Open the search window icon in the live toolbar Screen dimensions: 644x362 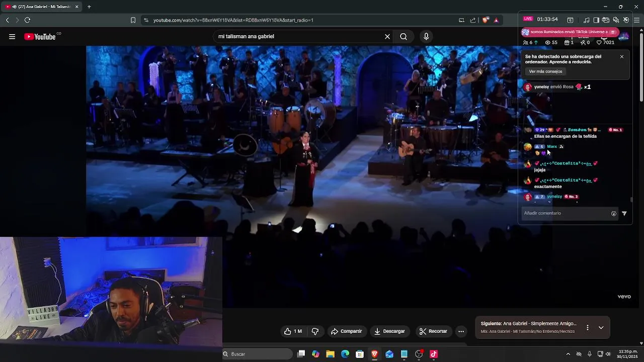click(x=570, y=20)
